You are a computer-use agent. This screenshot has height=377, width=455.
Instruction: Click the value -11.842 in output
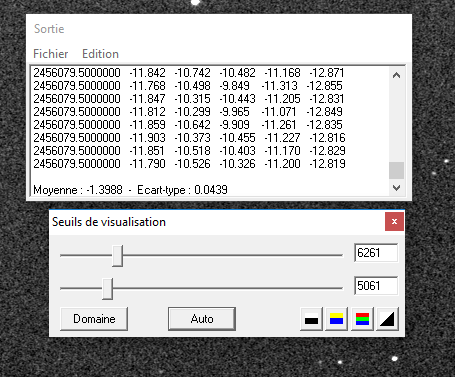(x=147, y=73)
